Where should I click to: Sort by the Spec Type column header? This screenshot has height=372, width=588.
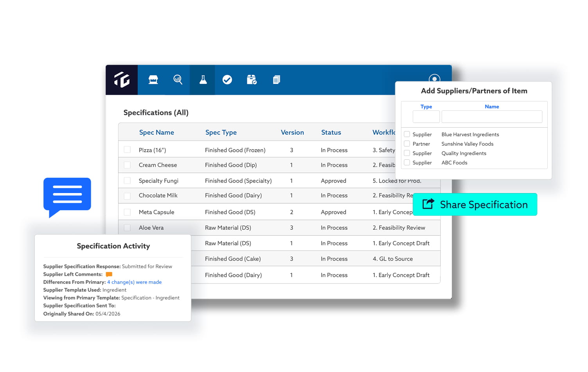click(221, 132)
